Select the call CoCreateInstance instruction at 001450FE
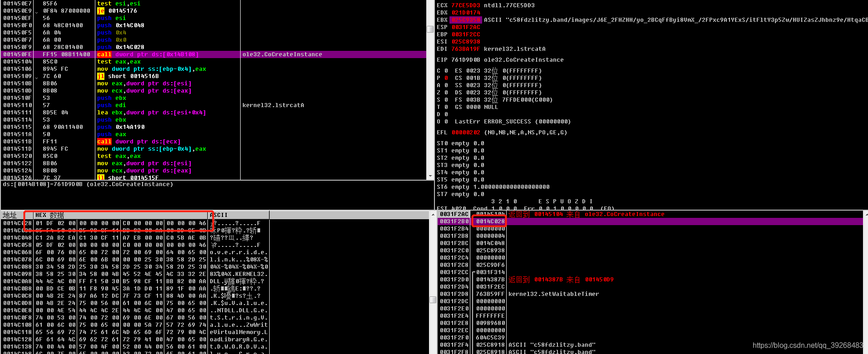 [x=213, y=54]
